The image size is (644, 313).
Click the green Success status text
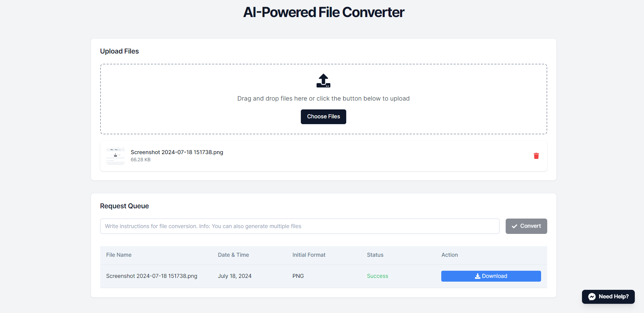(378, 276)
